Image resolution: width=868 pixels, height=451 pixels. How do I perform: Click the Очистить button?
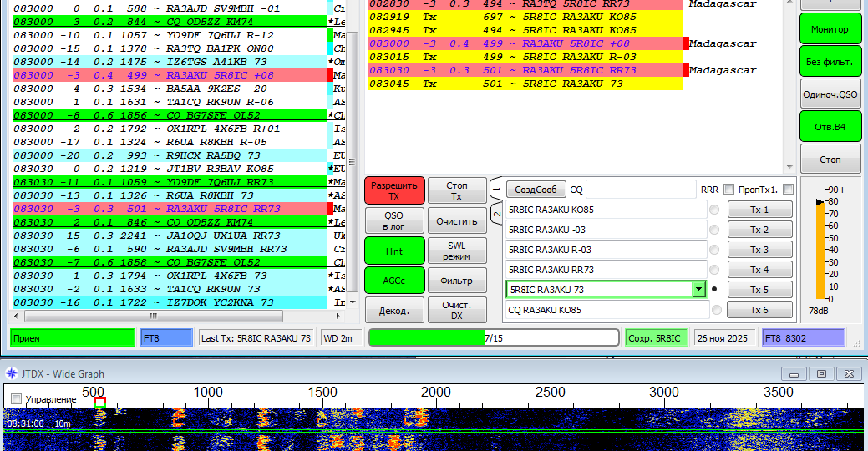[457, 220]
